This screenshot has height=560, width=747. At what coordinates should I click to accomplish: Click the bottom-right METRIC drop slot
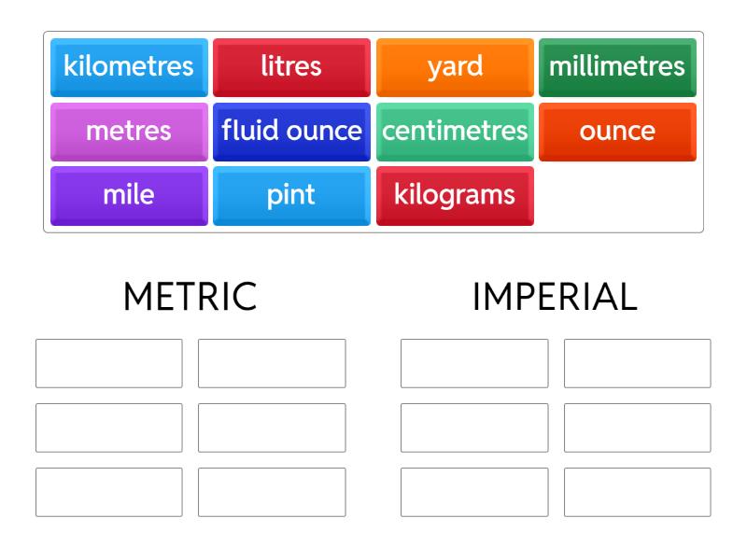(272, 492)
